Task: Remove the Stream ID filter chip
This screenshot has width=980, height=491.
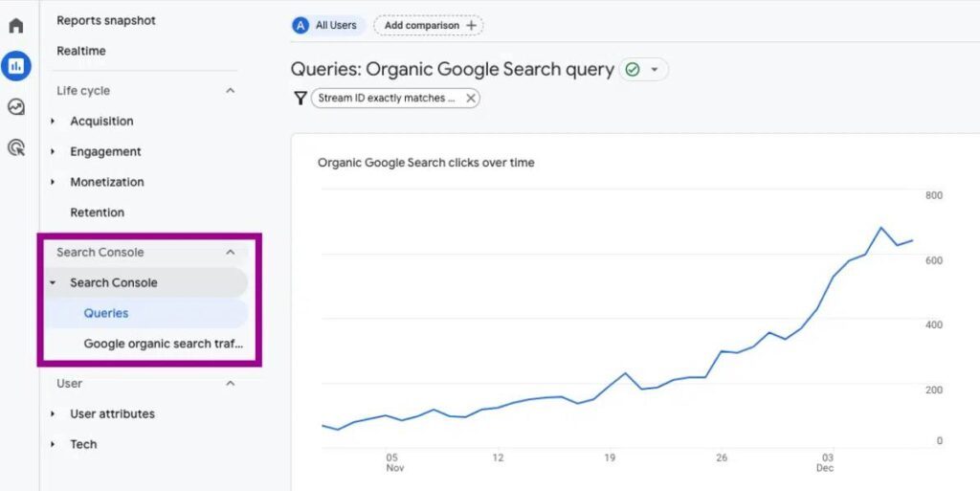Action: pos(470,98)
